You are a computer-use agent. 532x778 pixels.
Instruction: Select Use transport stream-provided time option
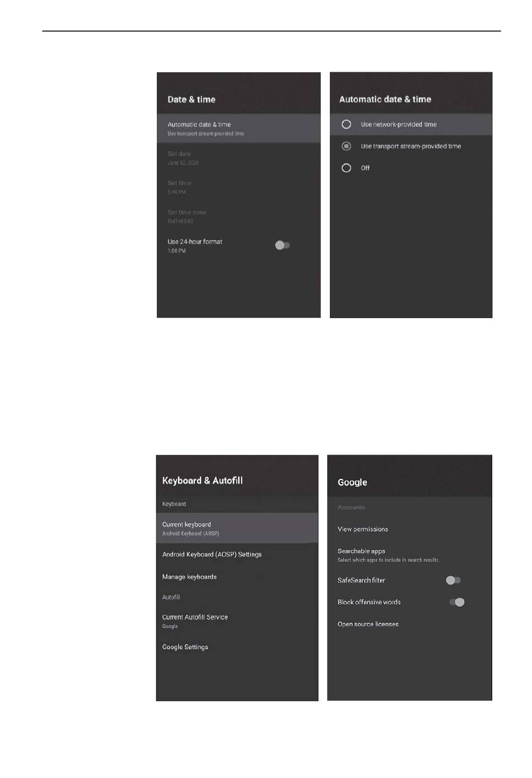(410, 146)
